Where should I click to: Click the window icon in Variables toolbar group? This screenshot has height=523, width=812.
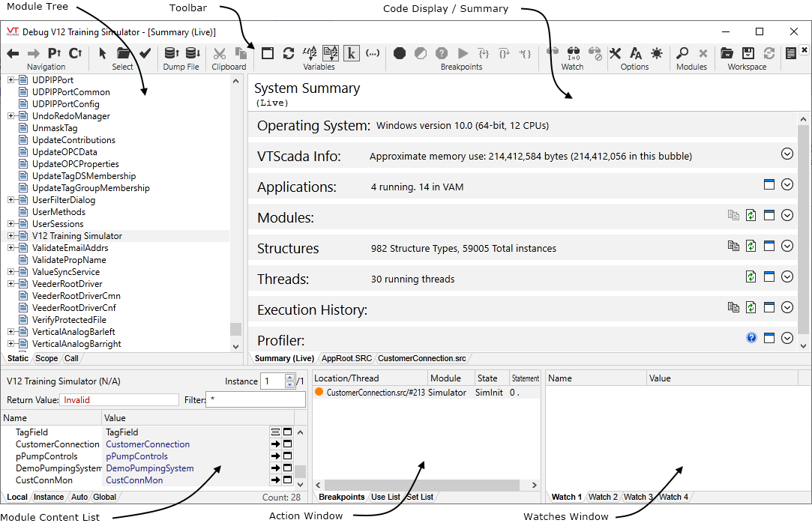click(268, 53)
